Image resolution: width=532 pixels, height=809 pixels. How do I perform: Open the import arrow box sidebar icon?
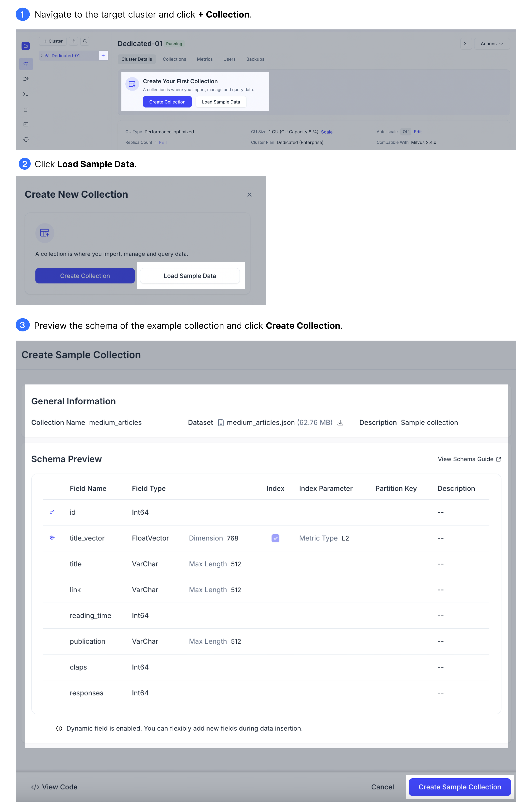pos(26,124)
